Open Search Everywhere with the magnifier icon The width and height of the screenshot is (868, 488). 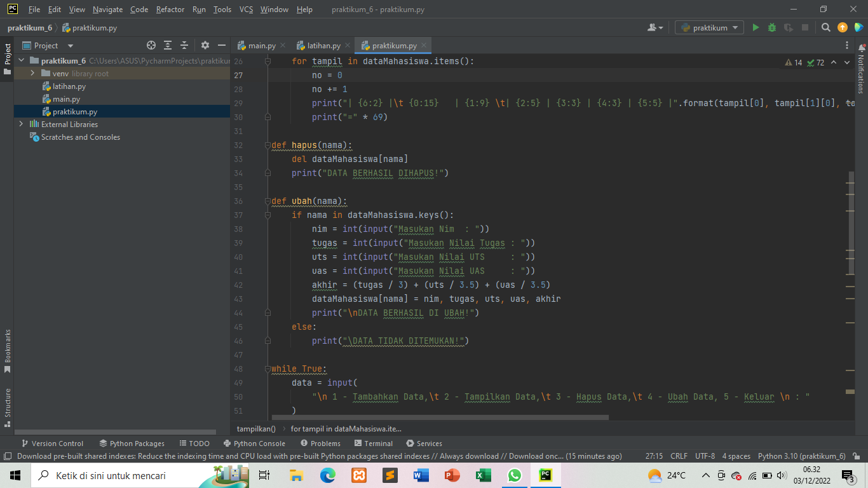pyautogui.click(x=826, y=28)
